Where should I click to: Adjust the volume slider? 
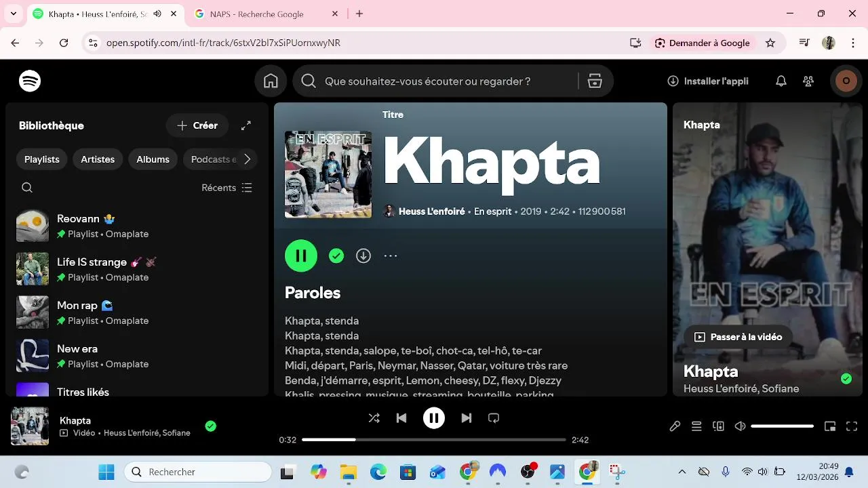pyautogui.click(x=782, y=426)
